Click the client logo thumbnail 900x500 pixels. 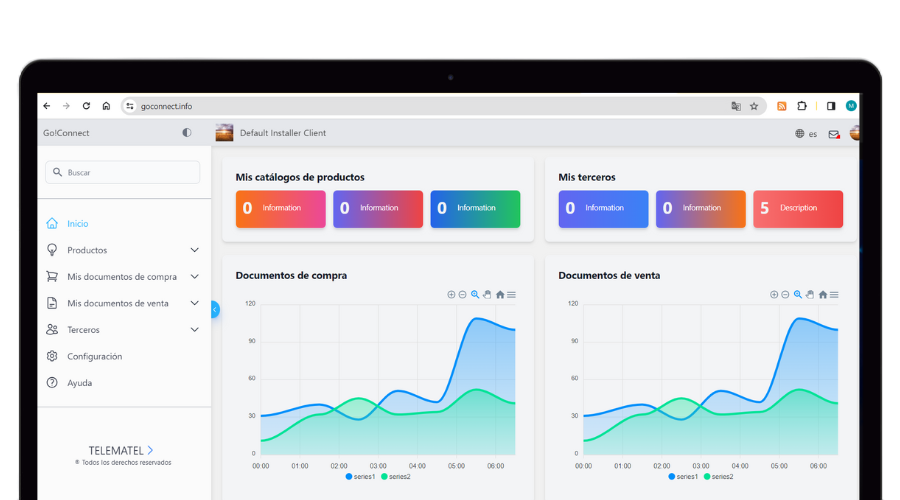[x=224, y=133]
